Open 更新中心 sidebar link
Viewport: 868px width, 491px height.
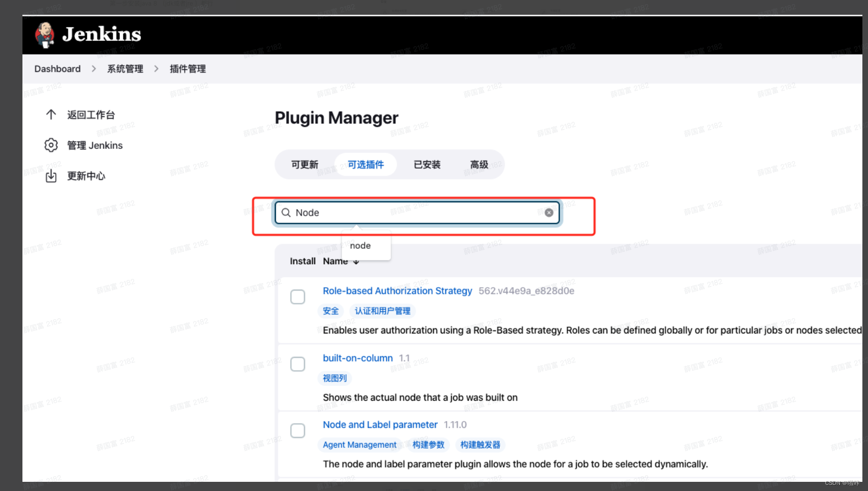point(86,176)
